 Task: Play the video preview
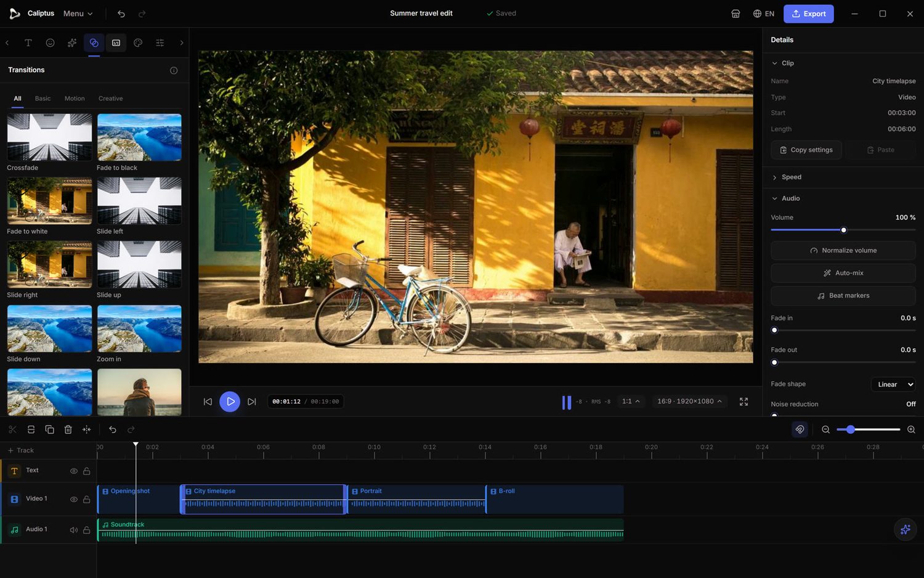click(x=230, y=402)
